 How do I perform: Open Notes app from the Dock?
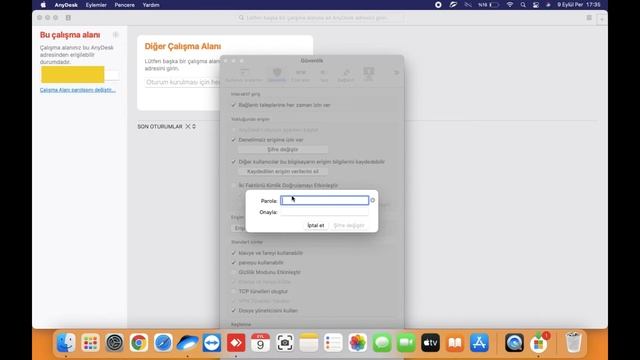(x=309, y=342)
